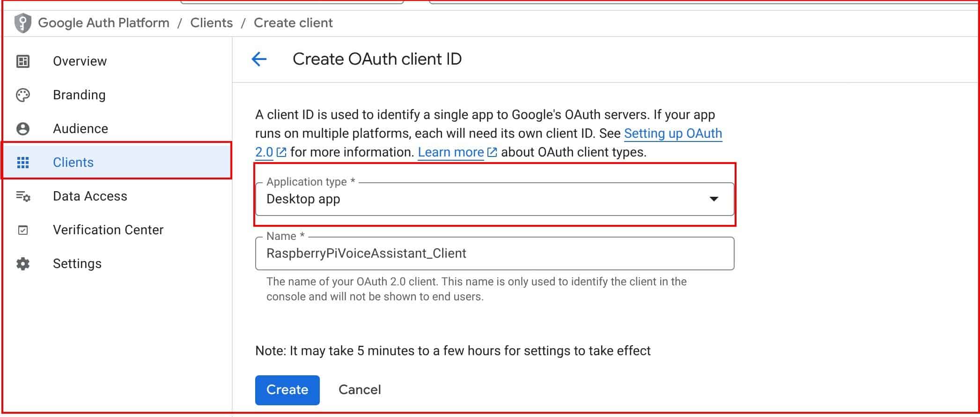Click the Google Auth Platform shield icon
Viewport: 980px width, 417px height.
[x=22, y=23]
